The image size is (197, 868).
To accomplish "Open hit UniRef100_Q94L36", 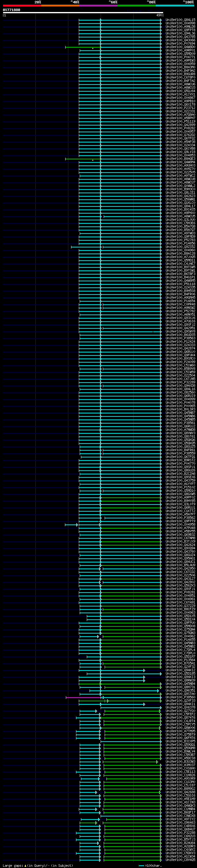I will click(x=180, y=33).
